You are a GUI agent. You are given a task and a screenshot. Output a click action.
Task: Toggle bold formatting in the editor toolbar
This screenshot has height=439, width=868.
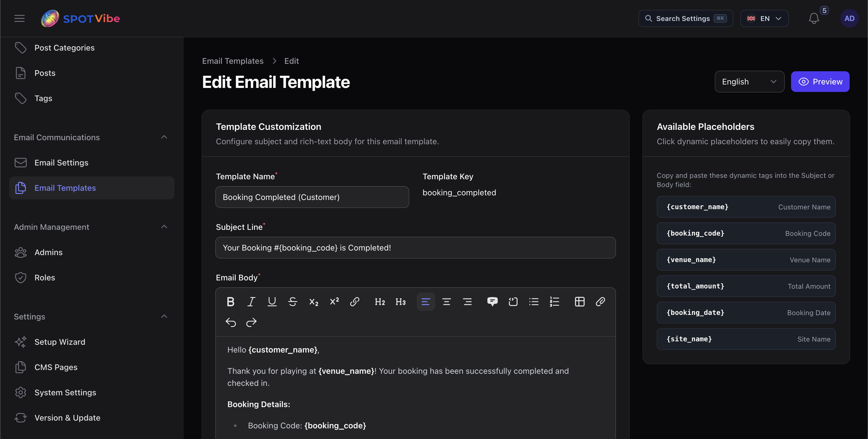pyautogui.click(x=230, y=301)
